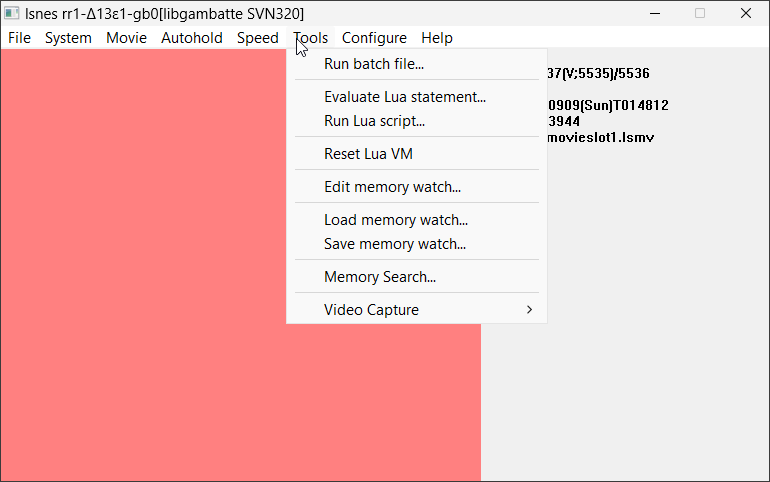Minimize the lsnes window
Screen dimensions: 770x482
tap(655, 13)
